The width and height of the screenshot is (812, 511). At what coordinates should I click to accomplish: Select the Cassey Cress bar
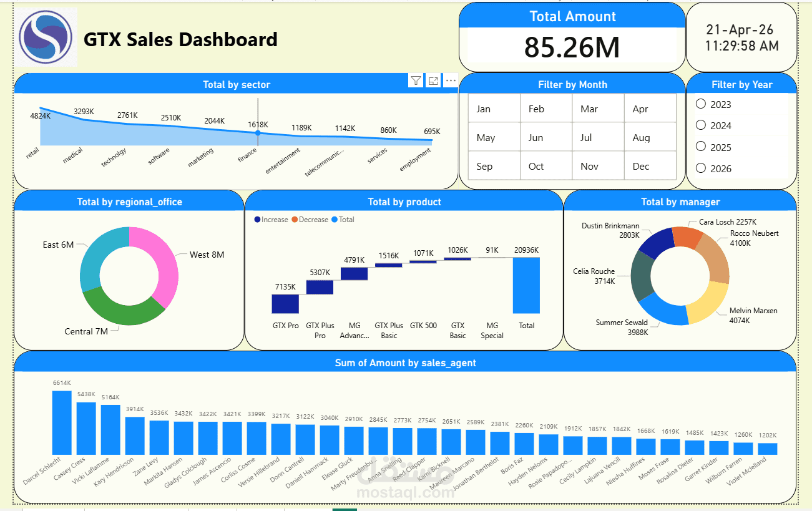86,428
